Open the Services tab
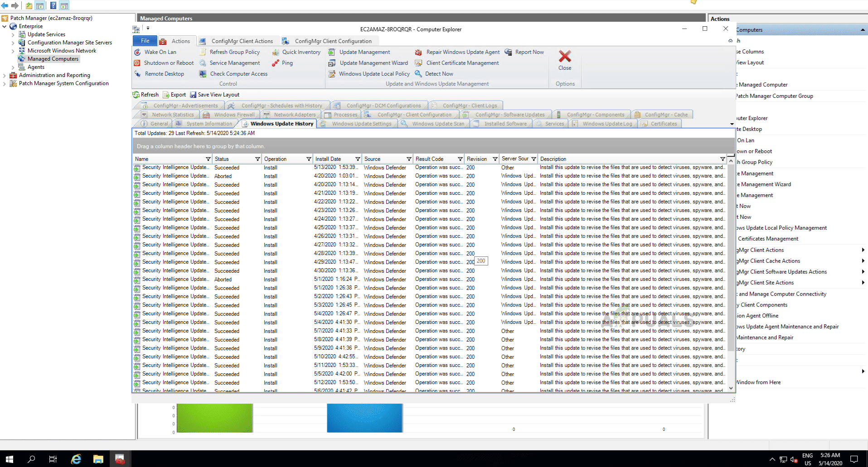The image size is (868, 467). [x=550, y=124]
